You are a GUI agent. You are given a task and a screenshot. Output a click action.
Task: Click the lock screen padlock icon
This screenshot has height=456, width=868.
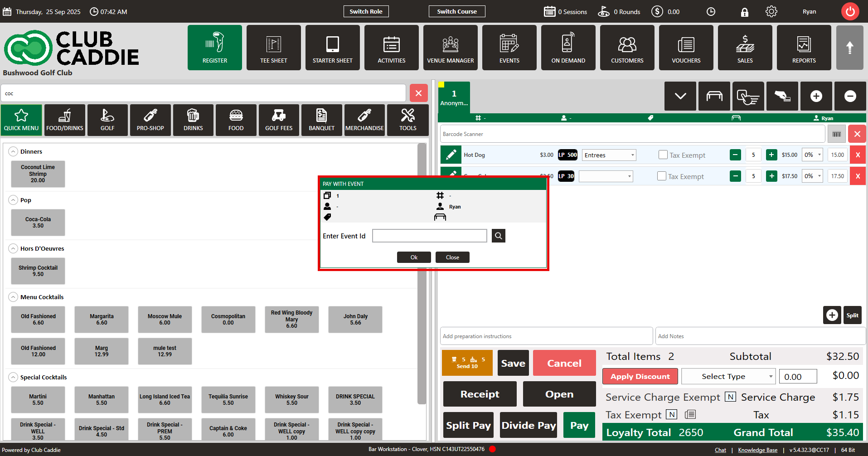click(x=744, y=12)
